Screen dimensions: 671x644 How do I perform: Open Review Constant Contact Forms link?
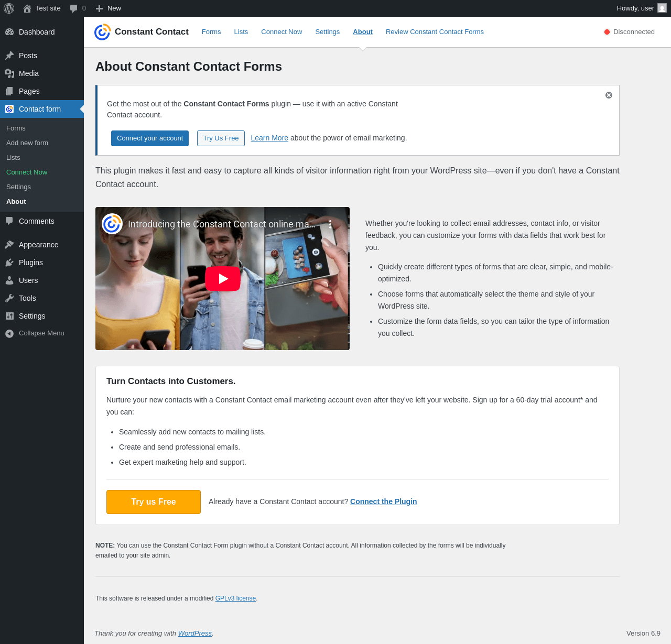click(x=435, y=32)
